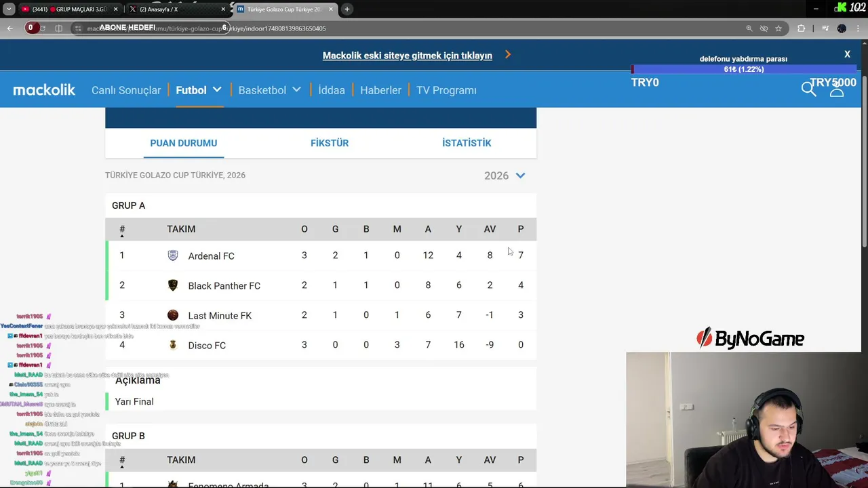Expand the Basketbol dropdown chevron
This screenshot has width=868, height=488.
click(296, 89)
